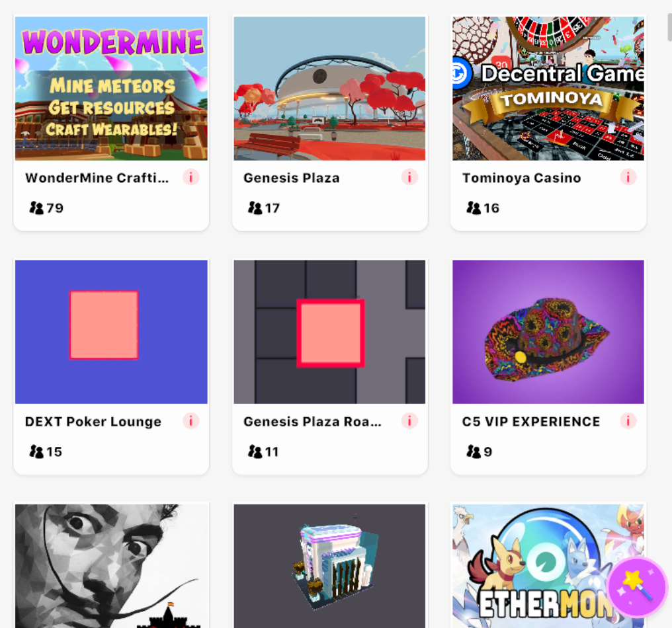Open the Tominoya Casino roulette thumbnail
This screenshot has width=672, height=628.
548,89
